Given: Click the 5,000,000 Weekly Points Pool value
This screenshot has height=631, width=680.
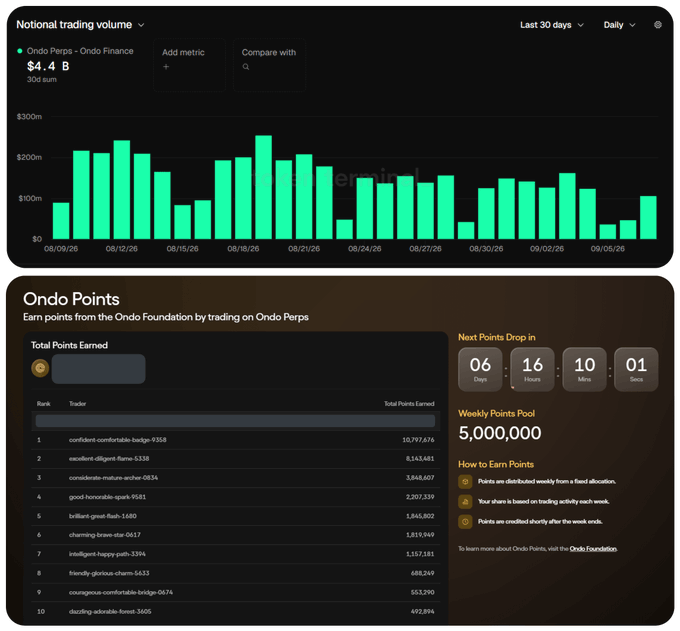Looking at the screenshot, I should coord(500,433).
